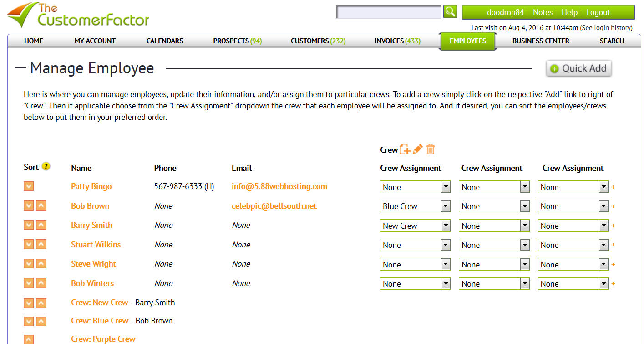Move Purple Crew up with sort arrow

[x=29, y=339]
